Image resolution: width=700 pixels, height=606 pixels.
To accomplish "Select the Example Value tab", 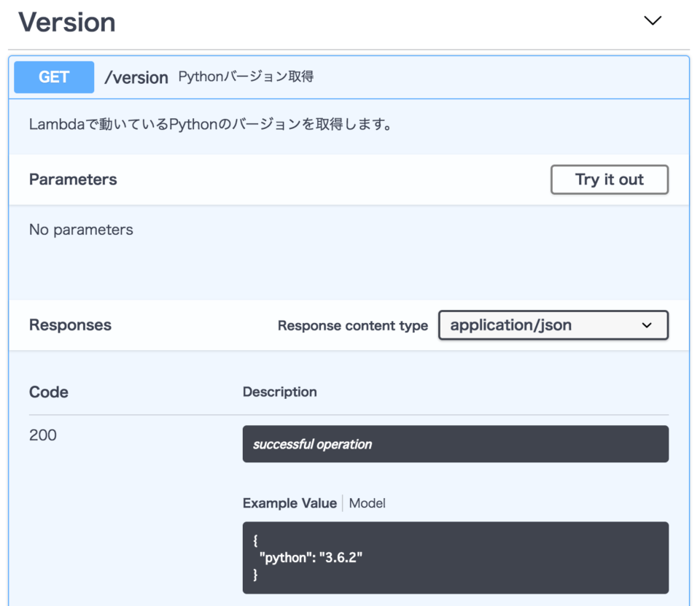I will (x=289, y=503).
